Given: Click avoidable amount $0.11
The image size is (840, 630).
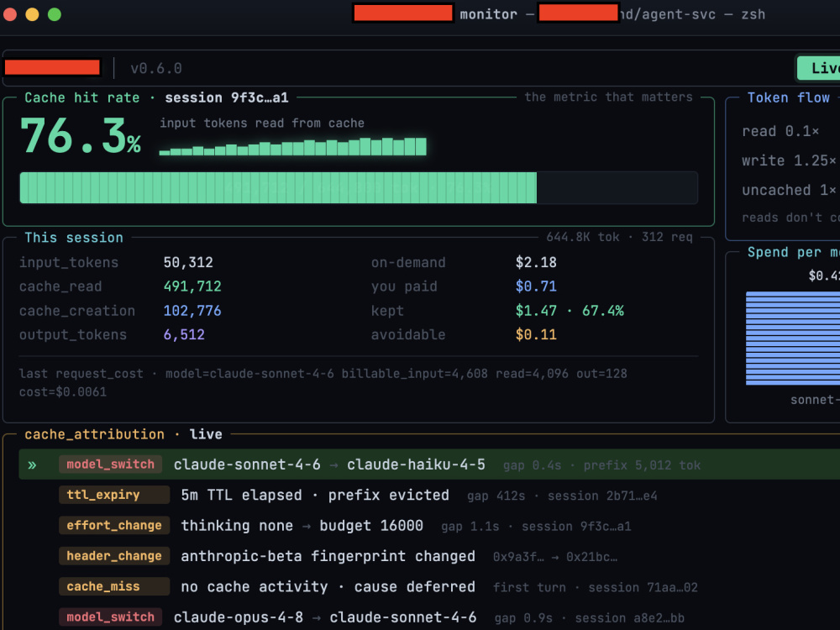Looking at the screenshot, I should coord(536,335).
